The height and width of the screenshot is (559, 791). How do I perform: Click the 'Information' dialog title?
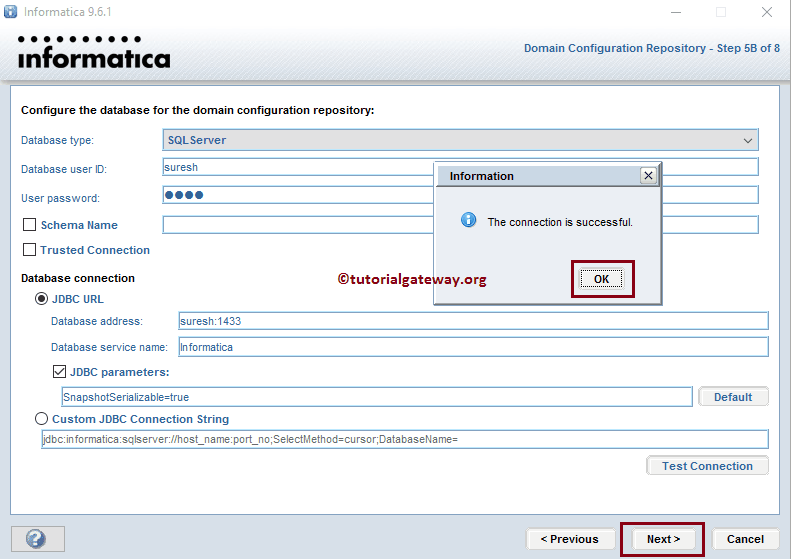(482, 176)
